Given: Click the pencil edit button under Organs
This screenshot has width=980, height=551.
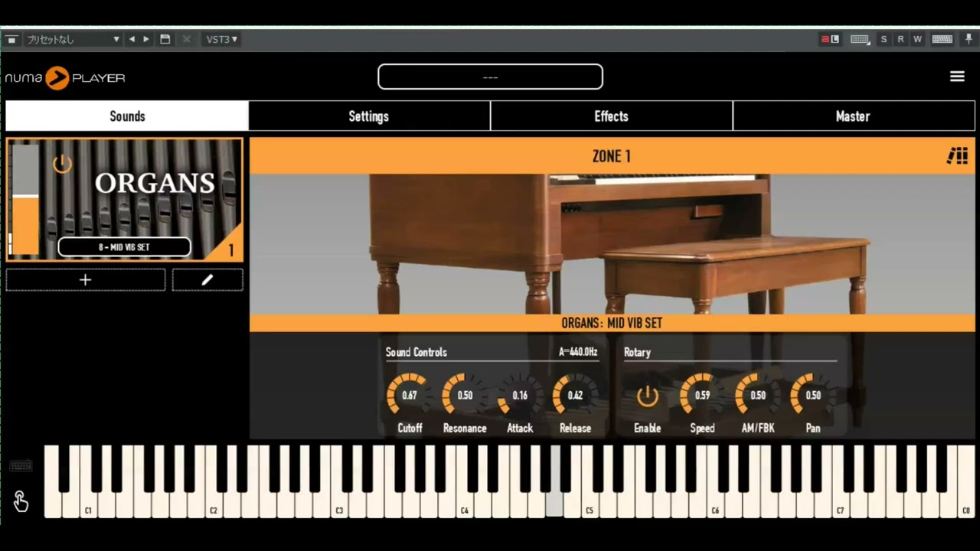Looking at the screenshot, I should click(x=207, y=280).
